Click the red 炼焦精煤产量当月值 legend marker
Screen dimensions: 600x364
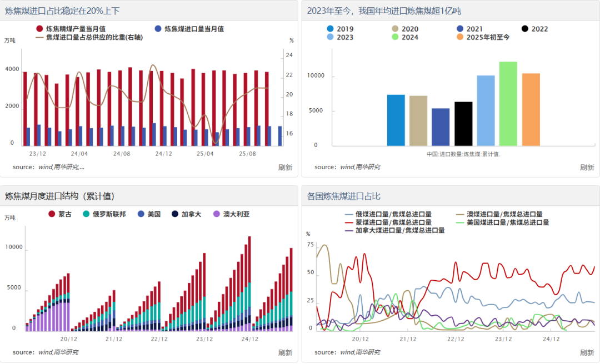click(x=39, y=29)
